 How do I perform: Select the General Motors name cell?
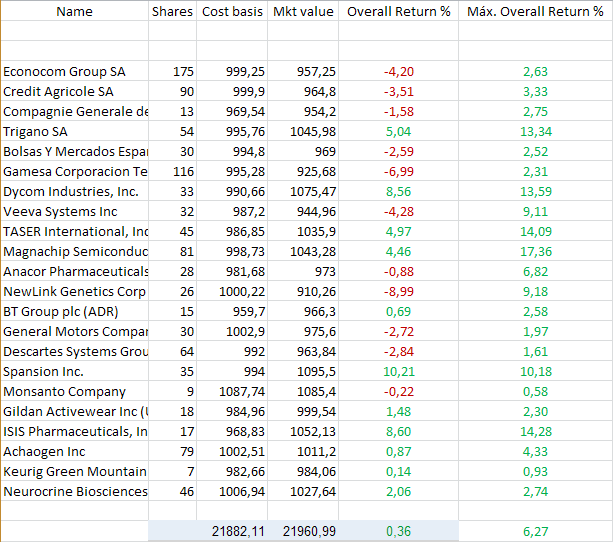(x=75, y=331)
